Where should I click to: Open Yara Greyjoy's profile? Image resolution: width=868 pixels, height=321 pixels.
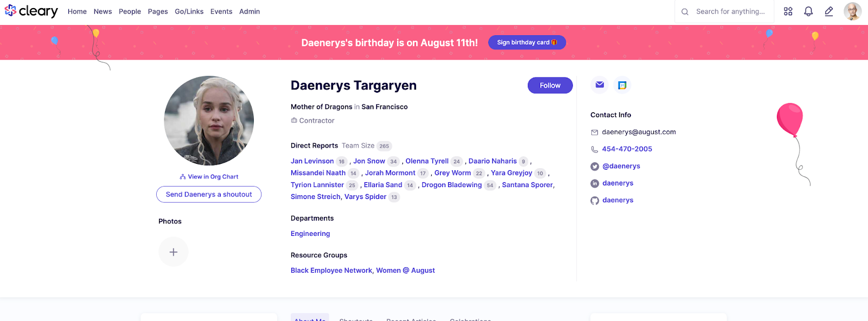tap(512, 173)
